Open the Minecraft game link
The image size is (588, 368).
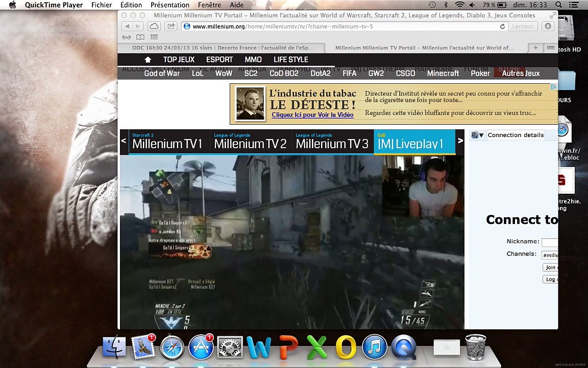pyautogui.click(x=443, y=74)
